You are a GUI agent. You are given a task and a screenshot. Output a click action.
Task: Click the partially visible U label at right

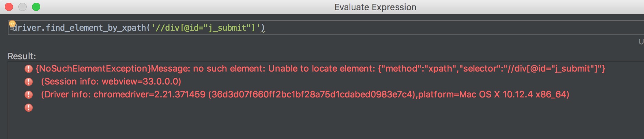click(641, 42)
